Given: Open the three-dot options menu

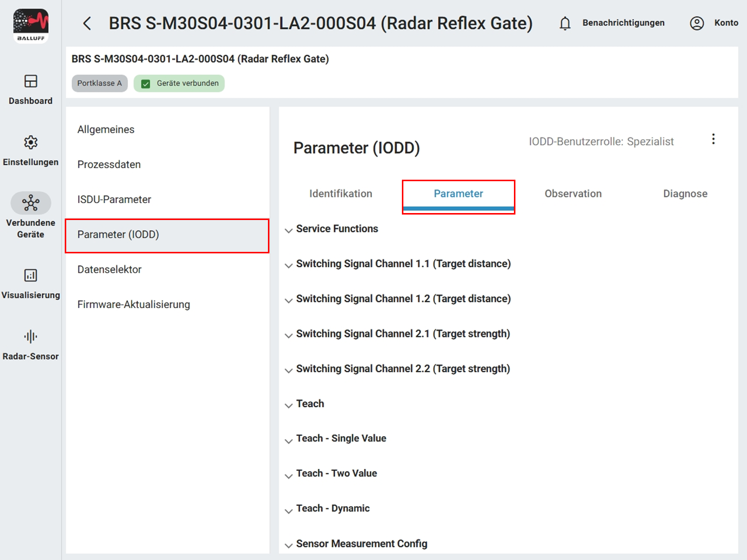Looking at the screenshot, I should click(713, 139).
